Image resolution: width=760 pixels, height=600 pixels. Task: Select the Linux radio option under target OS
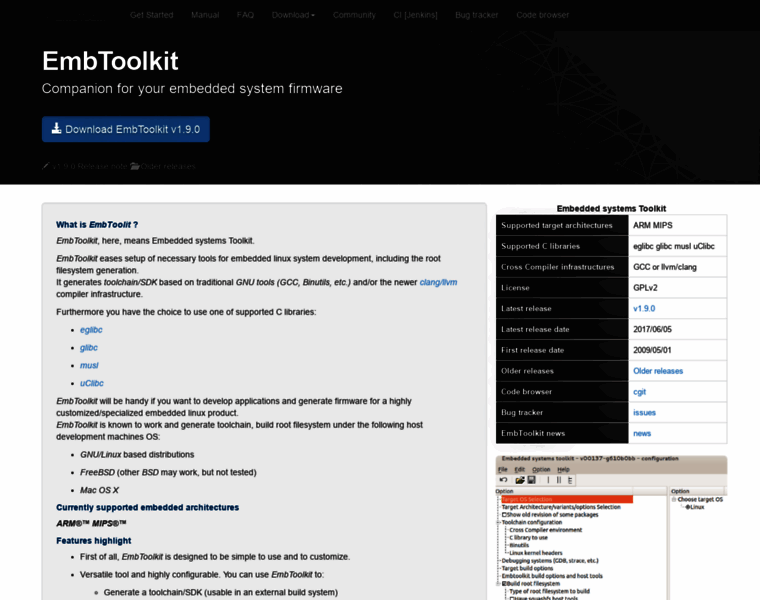point(685,507)
